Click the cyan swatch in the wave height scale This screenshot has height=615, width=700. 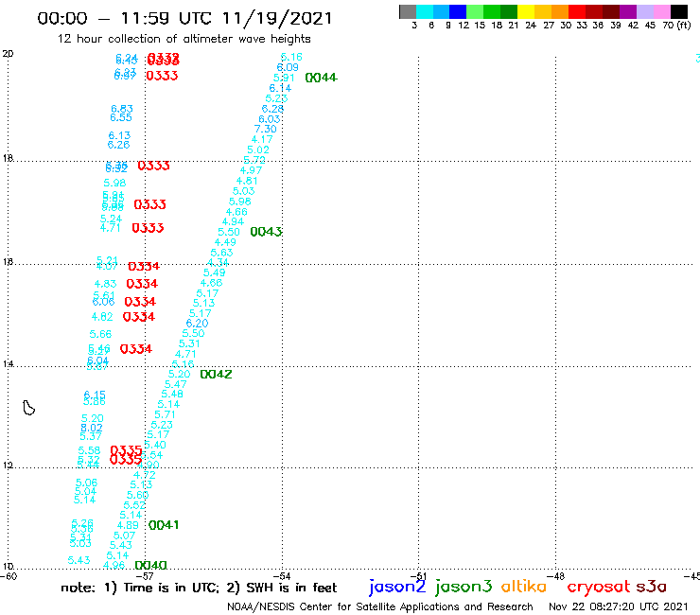[x=425, y=12]
